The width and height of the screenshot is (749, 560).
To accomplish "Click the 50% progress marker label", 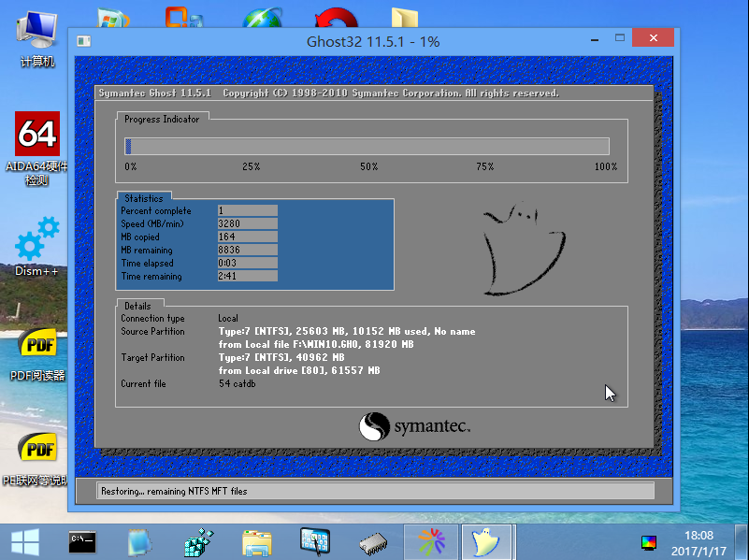I will click(x=368, y=166).
